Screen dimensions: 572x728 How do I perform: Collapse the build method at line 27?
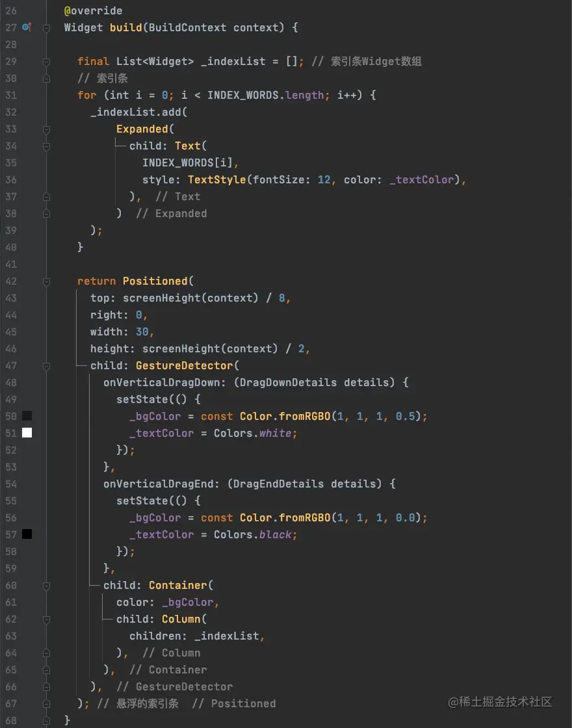click(46, 28)
